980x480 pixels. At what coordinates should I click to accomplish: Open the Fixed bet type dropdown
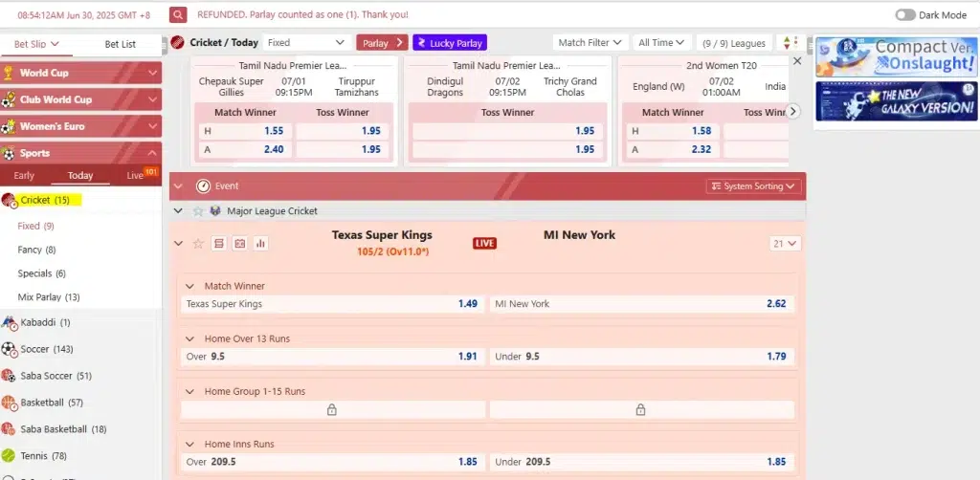tap(306, 42)
